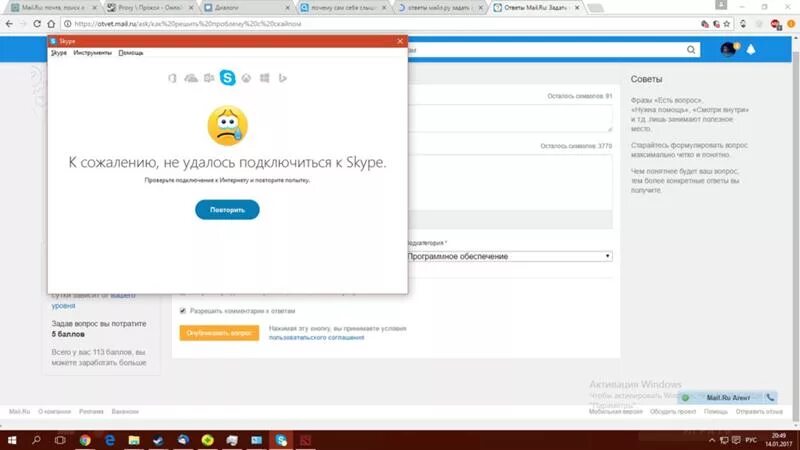Switch to the 'почему сам себя слышу' browser tab

[x=344, y=8]
